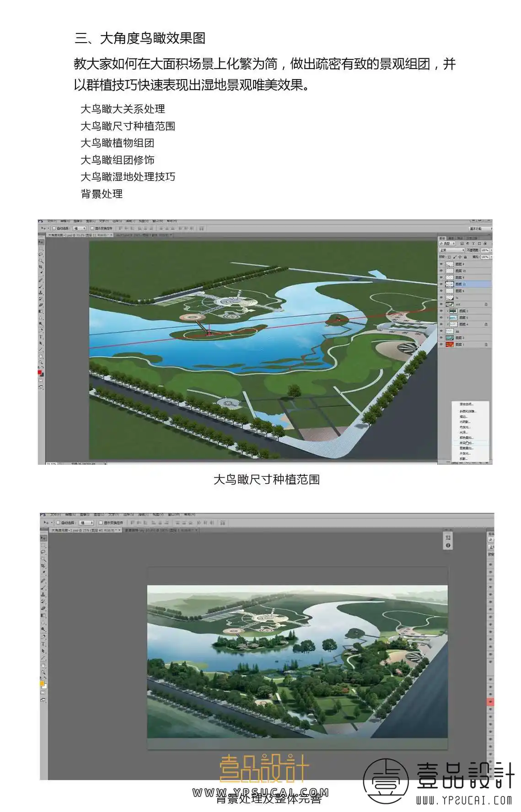Select the Crop tool in the first Photoshop screenshot
This screenshot has width=521, height=812.
[41, 267]
